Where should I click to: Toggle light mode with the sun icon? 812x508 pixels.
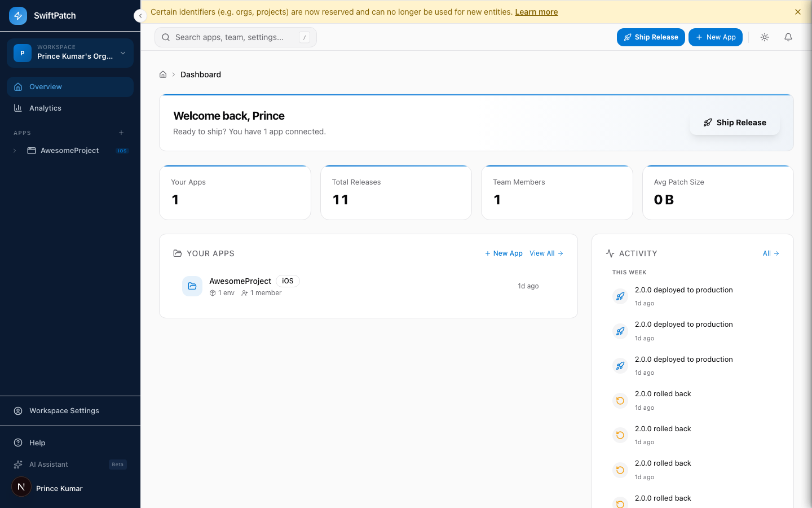[x=764, y=37]
